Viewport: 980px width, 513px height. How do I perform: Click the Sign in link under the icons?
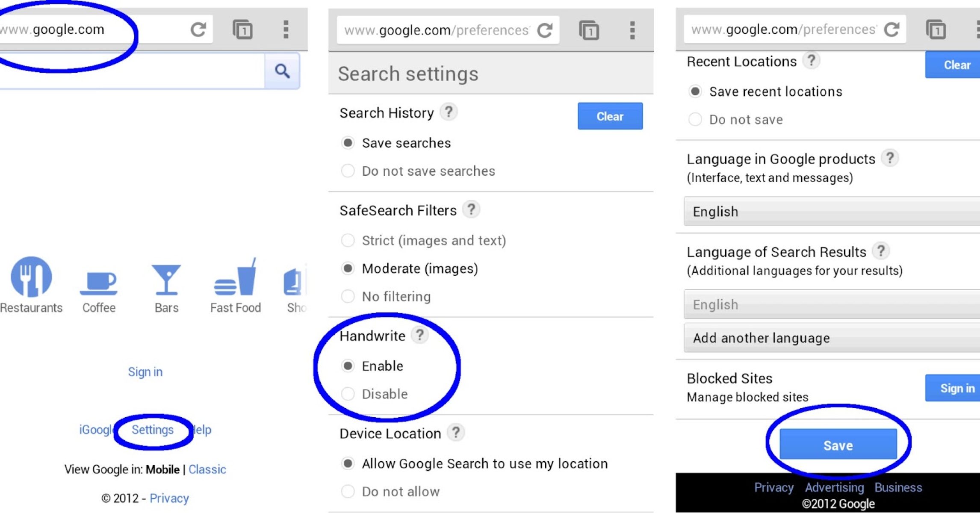[145, 372]
